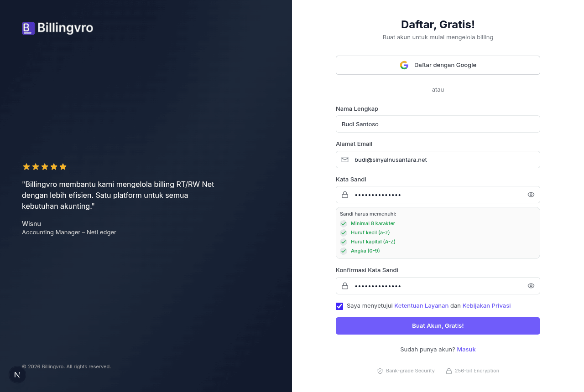584x392 pixels.
Task: Click the 256-bit Encryption text
Action: [477, 371]
